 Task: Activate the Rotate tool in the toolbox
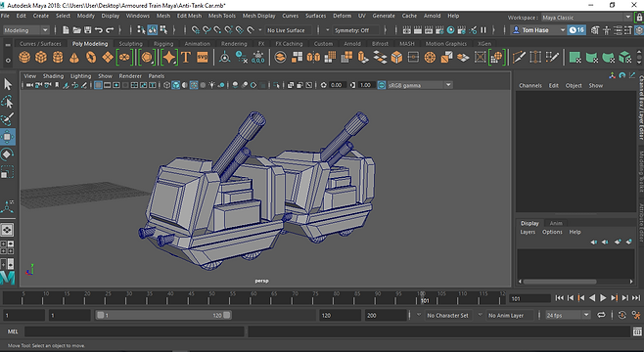point(8,154)
